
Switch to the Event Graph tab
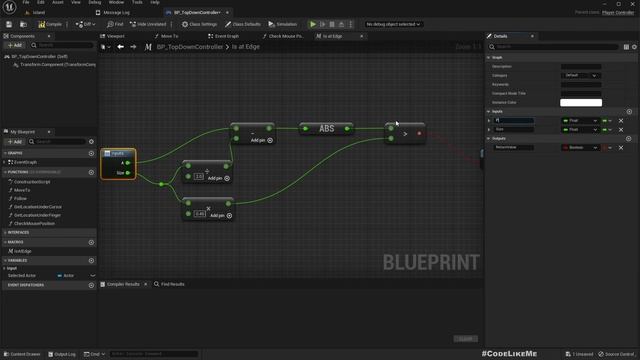[224, 36]
